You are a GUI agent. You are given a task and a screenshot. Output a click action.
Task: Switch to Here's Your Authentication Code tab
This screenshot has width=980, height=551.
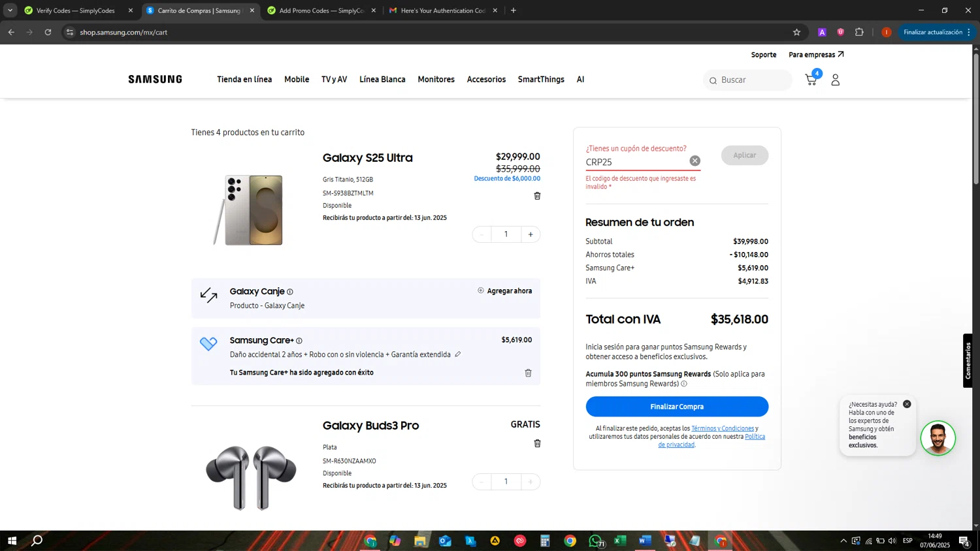click(442, 10)
